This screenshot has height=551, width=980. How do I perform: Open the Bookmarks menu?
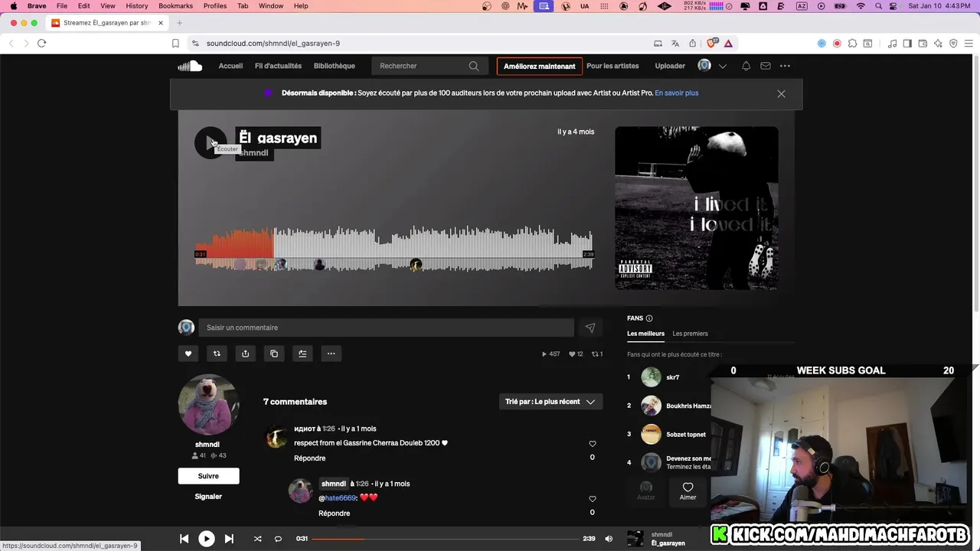click(175, 6)
